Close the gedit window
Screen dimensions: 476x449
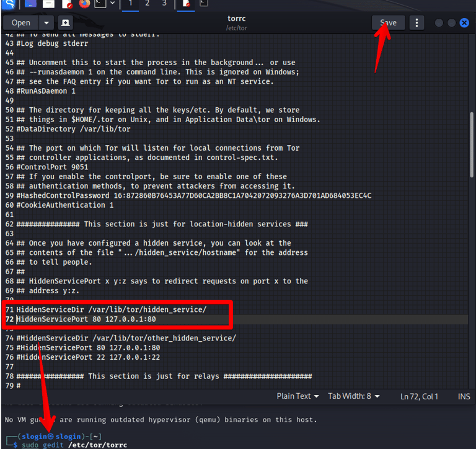(464, 23)
